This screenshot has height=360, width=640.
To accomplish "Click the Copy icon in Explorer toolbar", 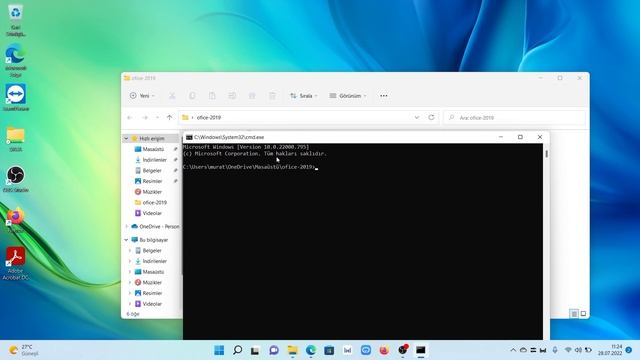I will (x=192, y=96).
